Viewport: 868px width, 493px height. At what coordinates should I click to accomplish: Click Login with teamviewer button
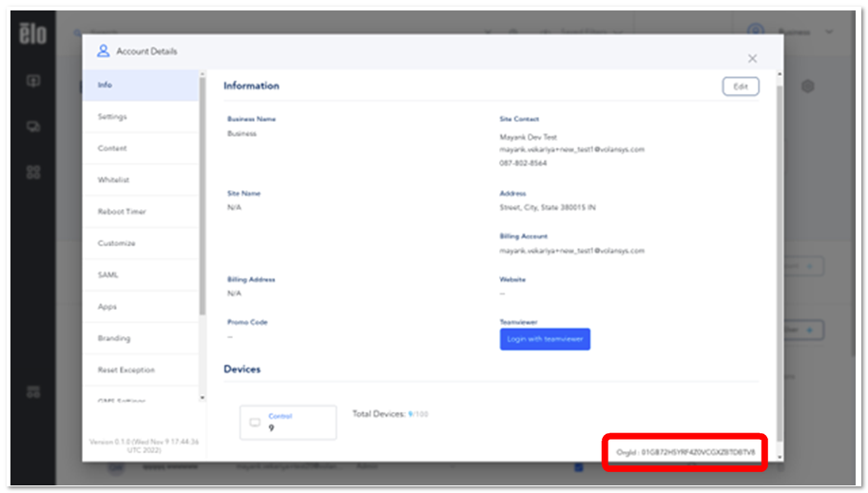[x=545, y=339]
